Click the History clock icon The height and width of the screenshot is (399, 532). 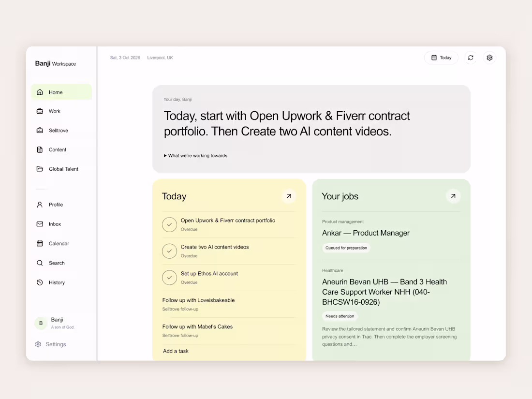pos(40,282)
